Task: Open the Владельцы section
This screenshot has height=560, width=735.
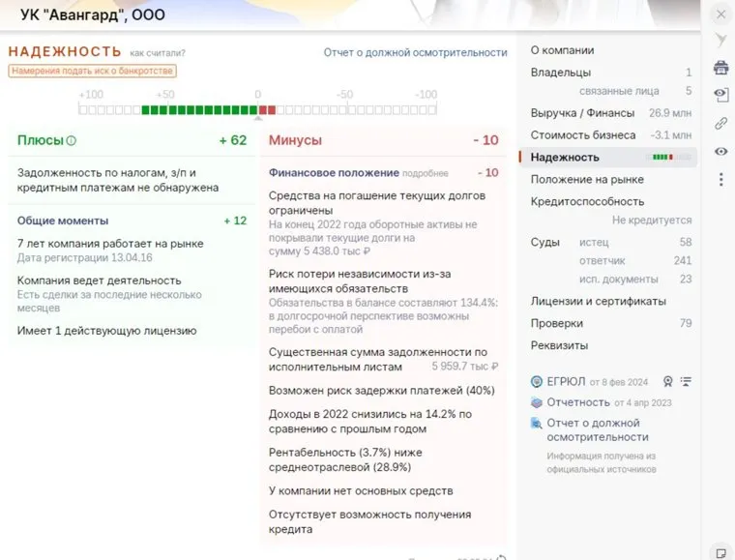Action: [561, 73]
